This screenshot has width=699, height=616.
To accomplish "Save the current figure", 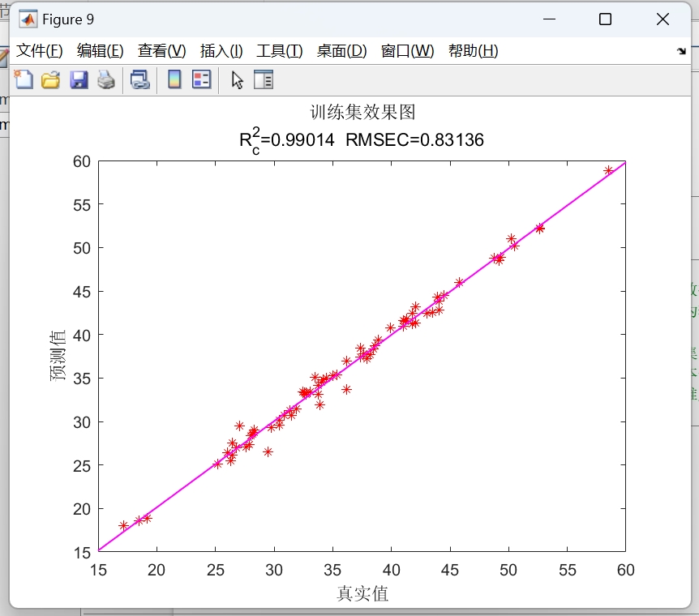I will click(x=78, y=79).
